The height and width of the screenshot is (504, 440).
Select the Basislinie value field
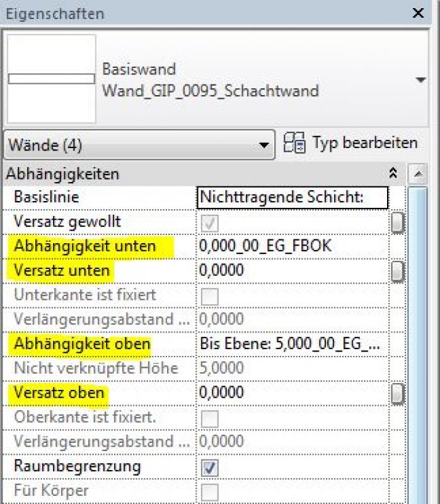pos(292,197)
